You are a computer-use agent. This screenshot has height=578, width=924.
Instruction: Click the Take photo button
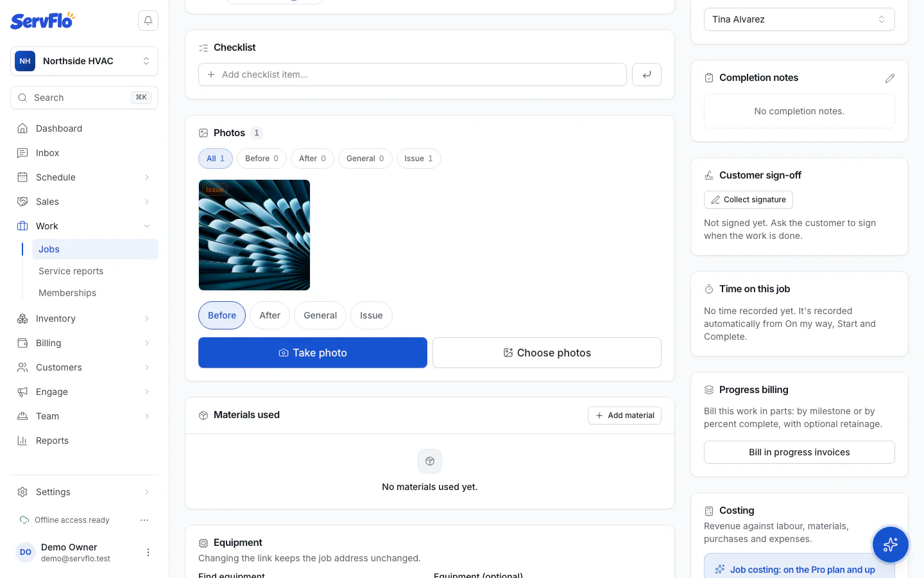tap(312, 353)
